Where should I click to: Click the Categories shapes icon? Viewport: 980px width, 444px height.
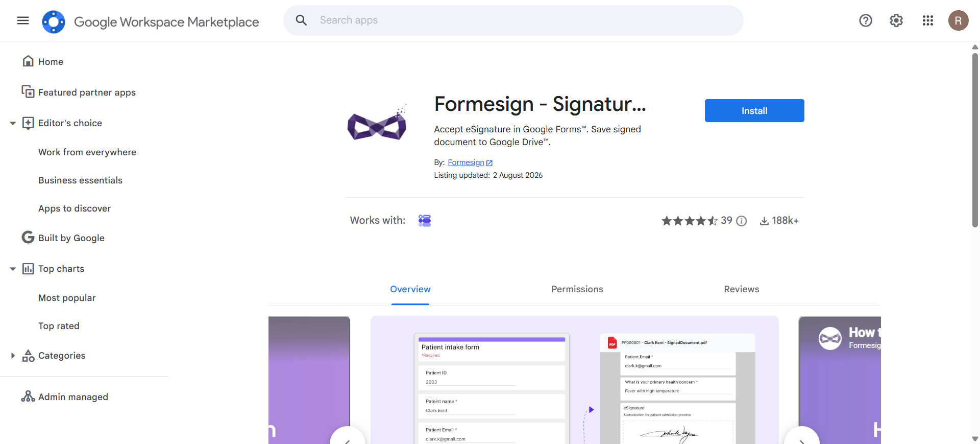click(28, 356)
